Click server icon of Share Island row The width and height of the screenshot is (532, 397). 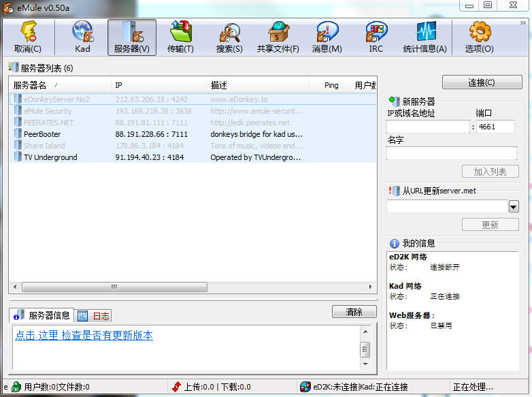coord(18,145)
